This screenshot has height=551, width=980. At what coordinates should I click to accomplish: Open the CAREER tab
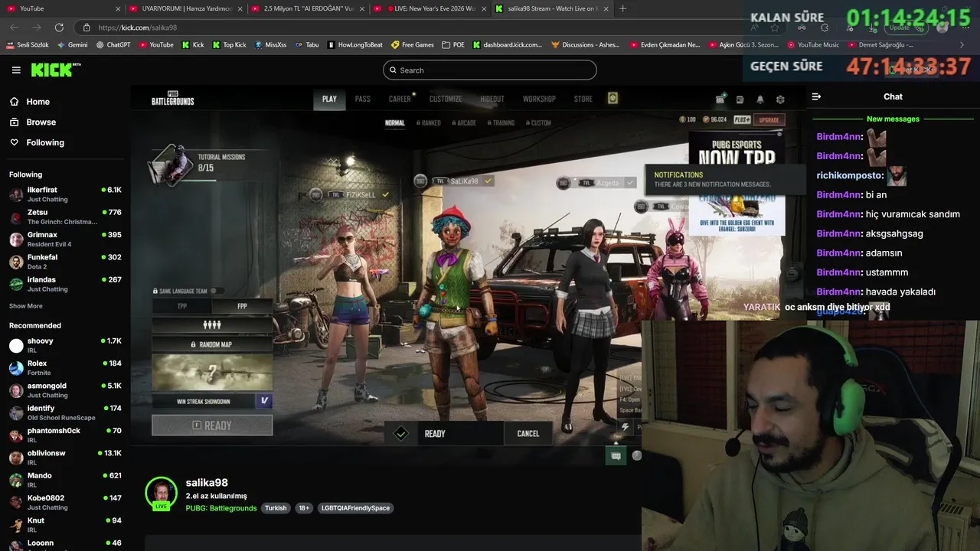pos(400,99)
